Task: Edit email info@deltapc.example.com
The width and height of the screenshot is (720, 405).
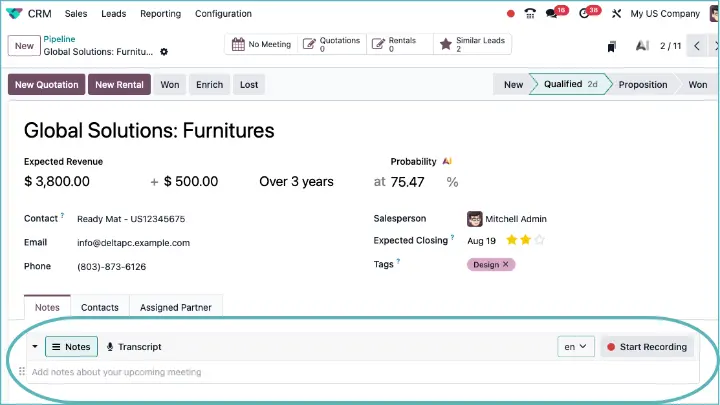Action: click(133, 243)
